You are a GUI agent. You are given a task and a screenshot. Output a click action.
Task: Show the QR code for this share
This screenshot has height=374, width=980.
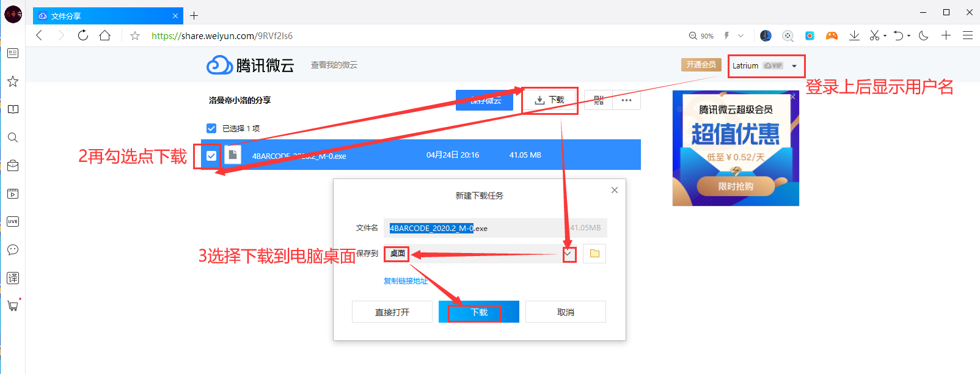coord(598,100)
